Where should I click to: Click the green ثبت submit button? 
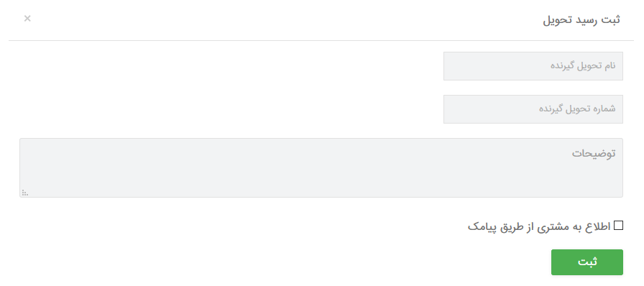[x=587, y=262]
